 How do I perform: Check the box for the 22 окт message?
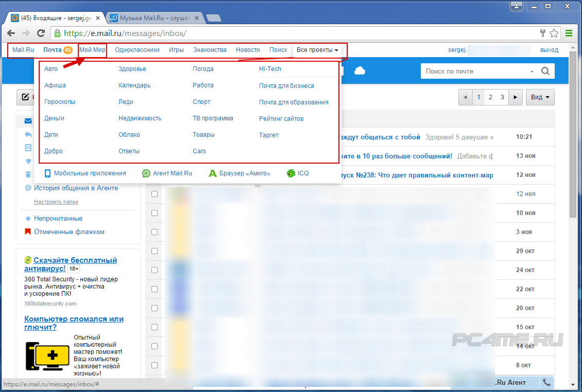(155, 289)
